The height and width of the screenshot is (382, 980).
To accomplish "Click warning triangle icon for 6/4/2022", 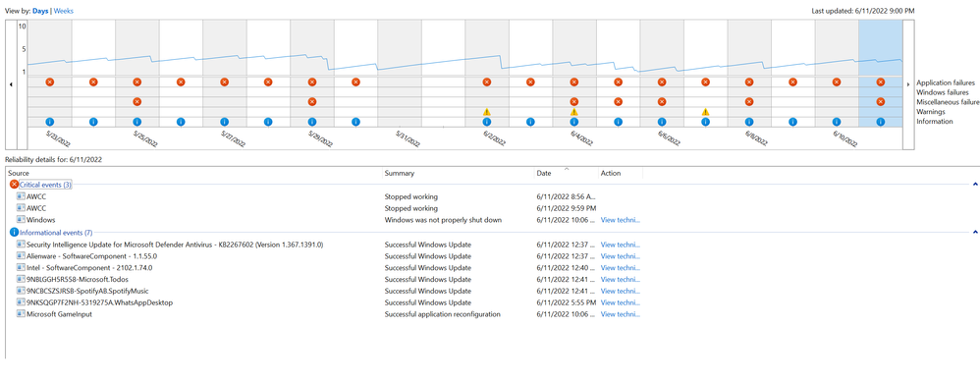I will 574,112.
